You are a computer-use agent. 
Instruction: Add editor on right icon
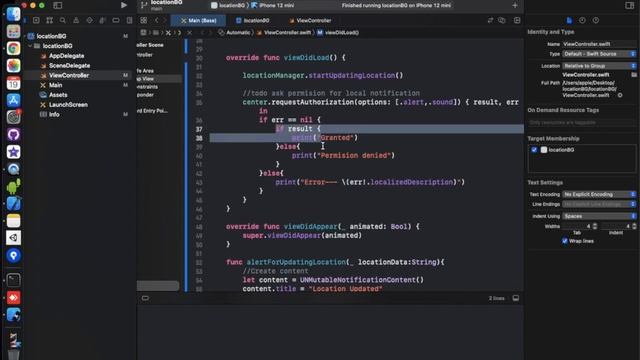click(517, 20)
